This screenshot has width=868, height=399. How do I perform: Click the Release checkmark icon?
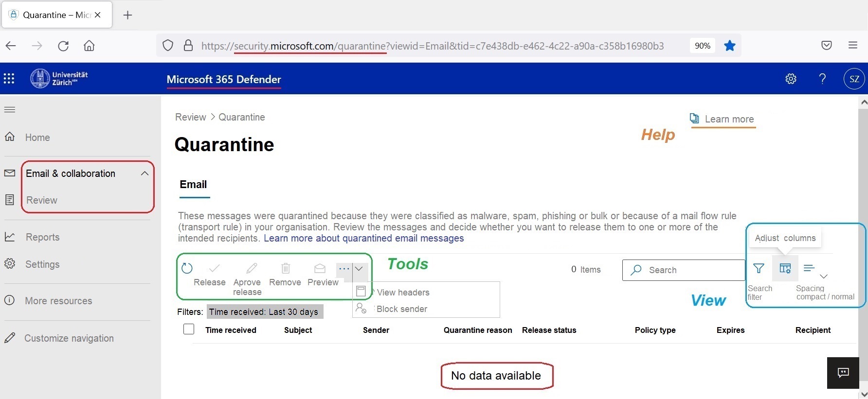[x=214, y=268]
